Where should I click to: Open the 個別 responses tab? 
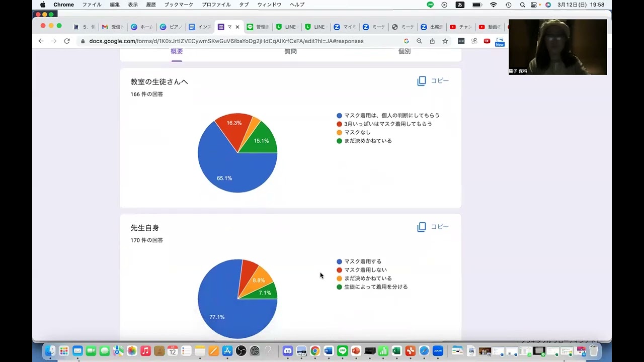[404, 51]
